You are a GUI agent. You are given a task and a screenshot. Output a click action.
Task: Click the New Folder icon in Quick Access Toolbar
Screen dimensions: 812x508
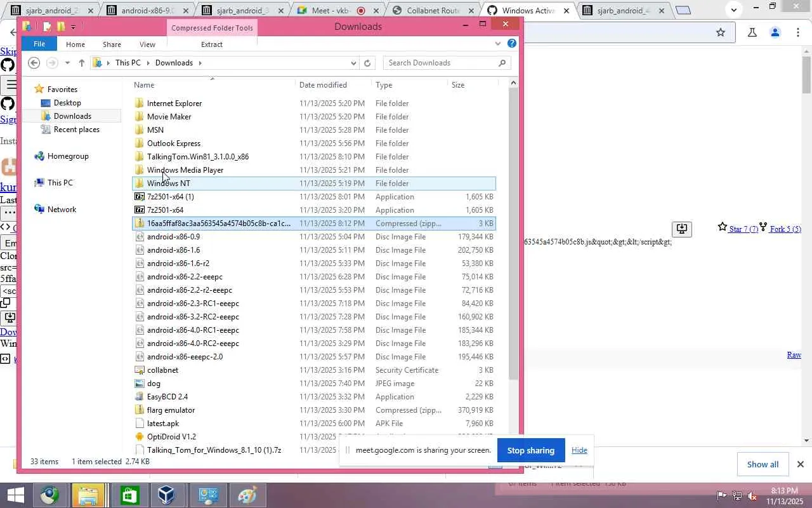61,27
